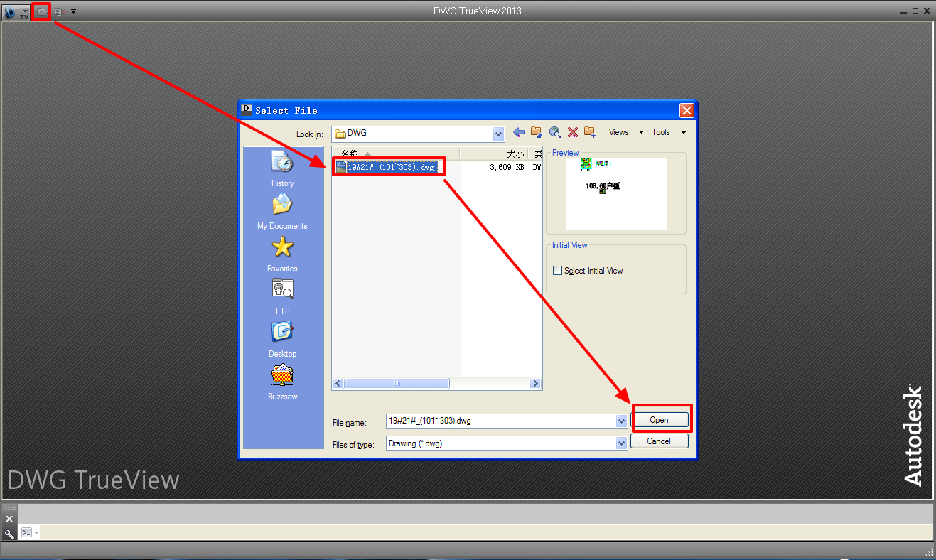Click the command line drag grip handle
The image size is (936, 560).
coord(9,508)
